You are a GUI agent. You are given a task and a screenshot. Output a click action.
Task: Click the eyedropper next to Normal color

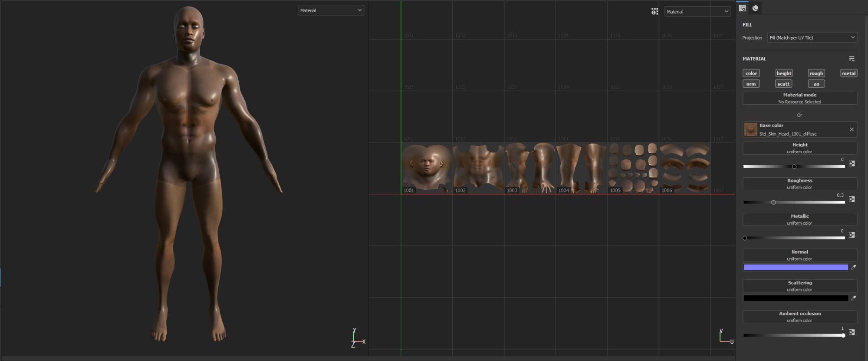(x=853, y=268)
